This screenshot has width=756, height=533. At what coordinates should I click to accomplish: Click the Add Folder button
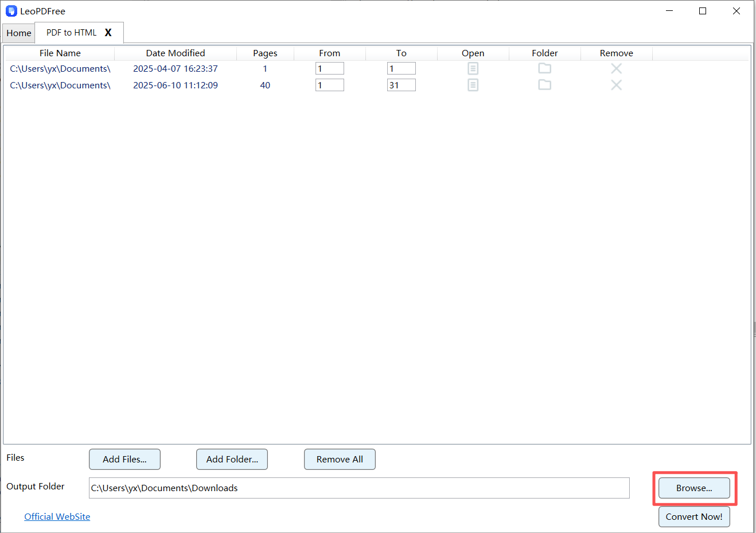coord(232,459)
